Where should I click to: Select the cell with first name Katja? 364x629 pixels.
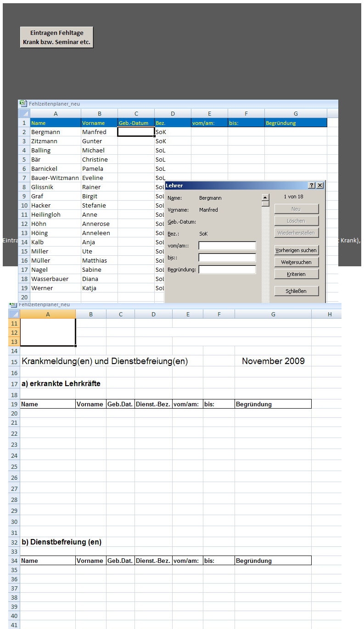[99, 288]
